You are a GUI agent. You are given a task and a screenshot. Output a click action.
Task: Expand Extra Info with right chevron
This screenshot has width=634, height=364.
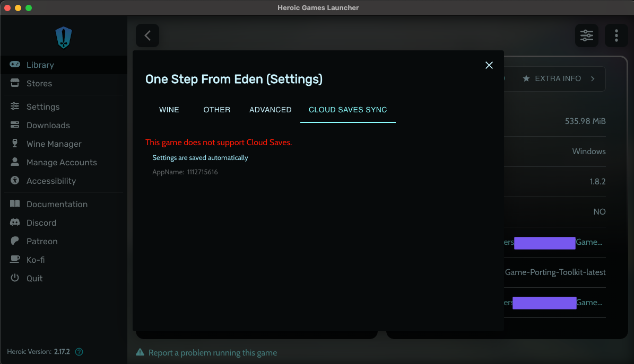coord(593,78)
